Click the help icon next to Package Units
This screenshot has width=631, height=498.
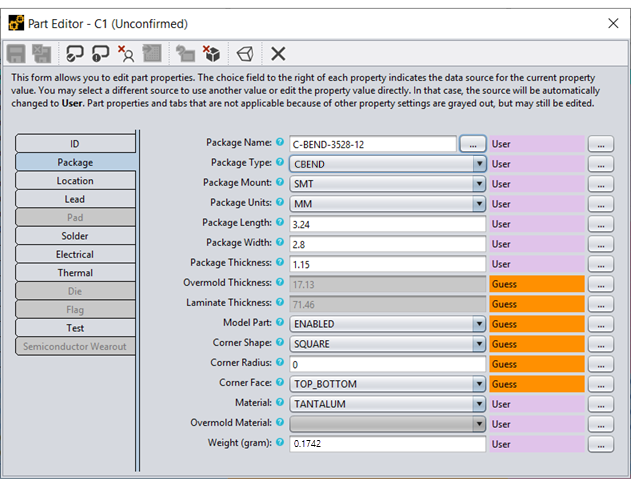point(280,202)
